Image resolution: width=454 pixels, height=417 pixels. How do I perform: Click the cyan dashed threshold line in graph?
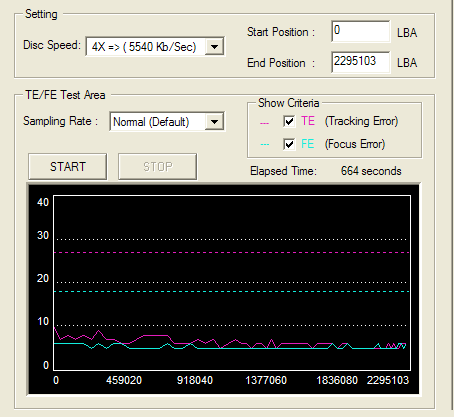[x=232, y=292]
